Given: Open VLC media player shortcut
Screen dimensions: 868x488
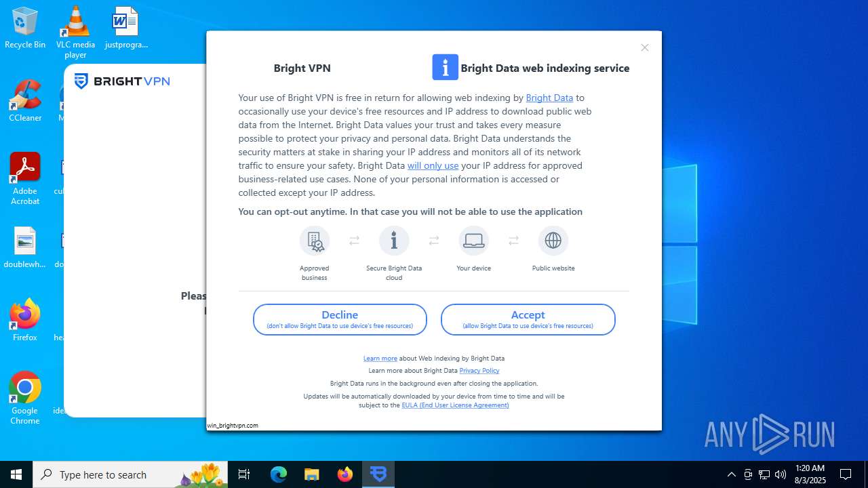Looking at the screenshot, I should point(75,32).
